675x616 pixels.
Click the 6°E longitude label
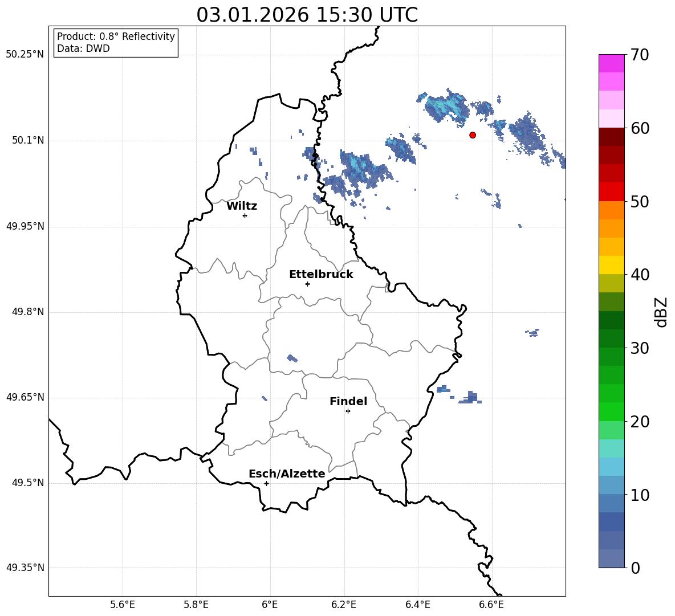coord(270,605)
